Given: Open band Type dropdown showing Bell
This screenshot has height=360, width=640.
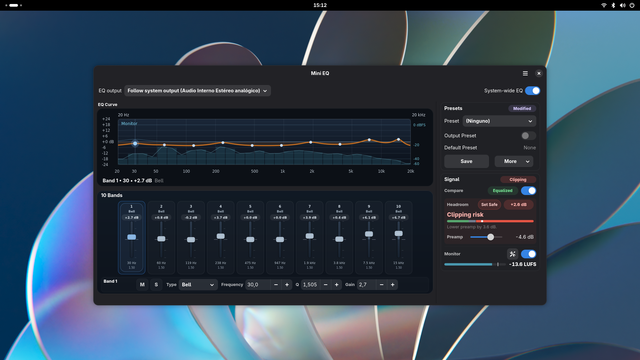Looking at the screenshot, I should [198, 284].
